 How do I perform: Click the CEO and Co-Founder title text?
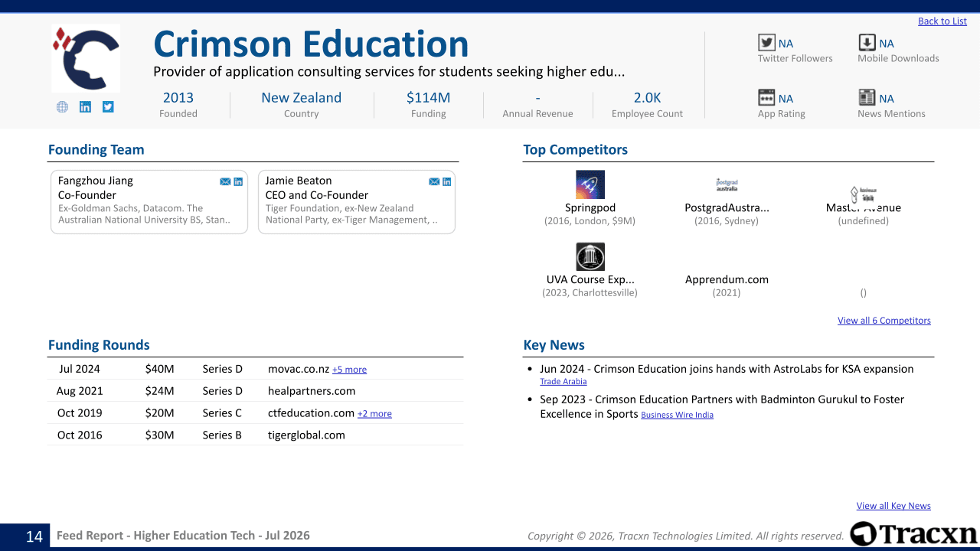coord(317,195)
